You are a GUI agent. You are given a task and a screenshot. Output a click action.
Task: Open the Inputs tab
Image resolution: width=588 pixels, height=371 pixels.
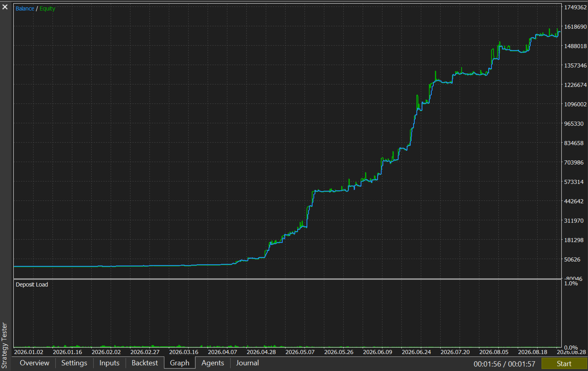coord(109,363)
